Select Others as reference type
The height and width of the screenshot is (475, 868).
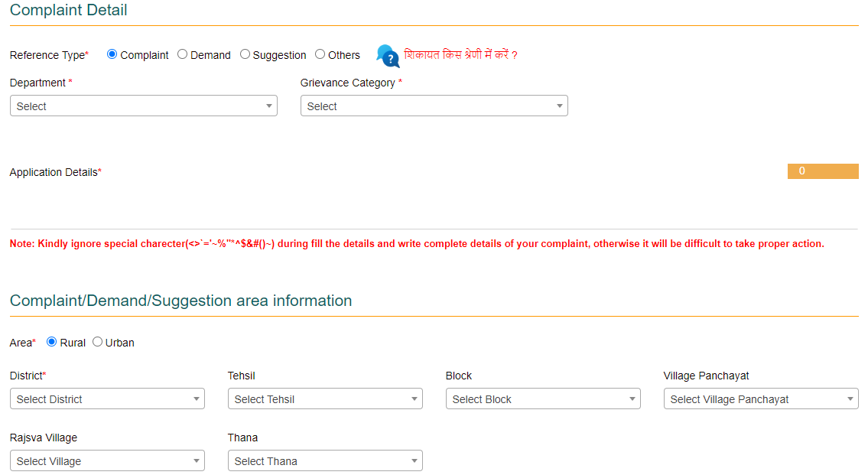320,54
